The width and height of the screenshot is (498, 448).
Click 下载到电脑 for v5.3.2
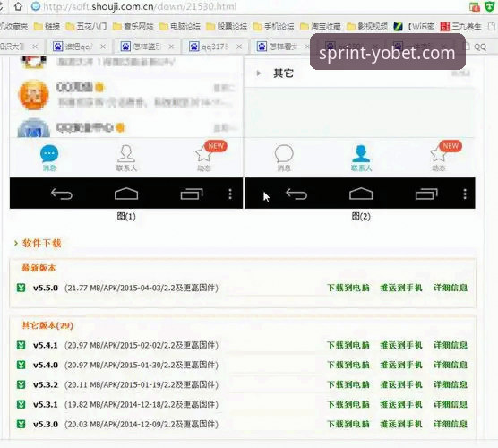coord(348,384)
